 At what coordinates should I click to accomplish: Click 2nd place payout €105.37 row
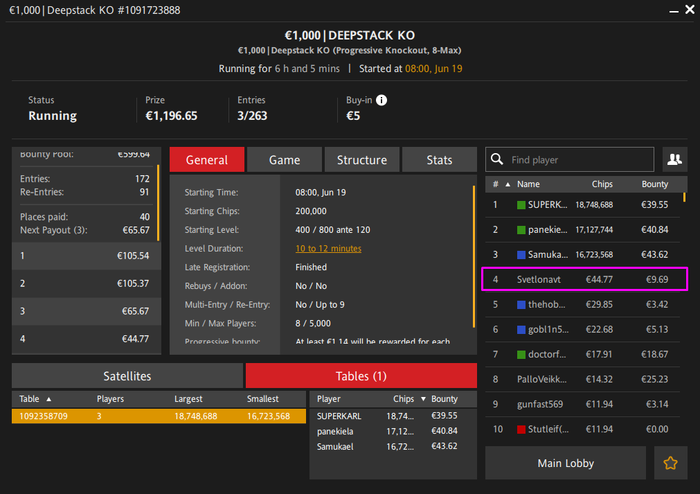[86, 283]
